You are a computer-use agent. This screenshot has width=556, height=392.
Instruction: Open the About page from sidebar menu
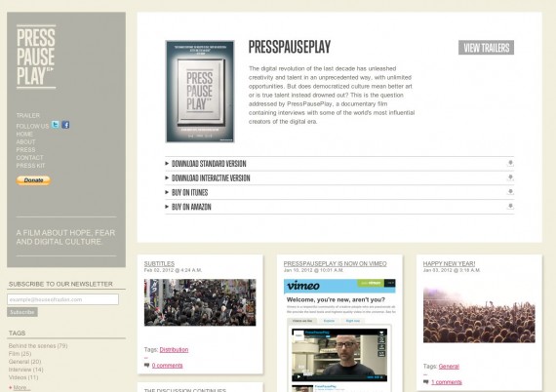pyautogui.click(x=25, y=141)
